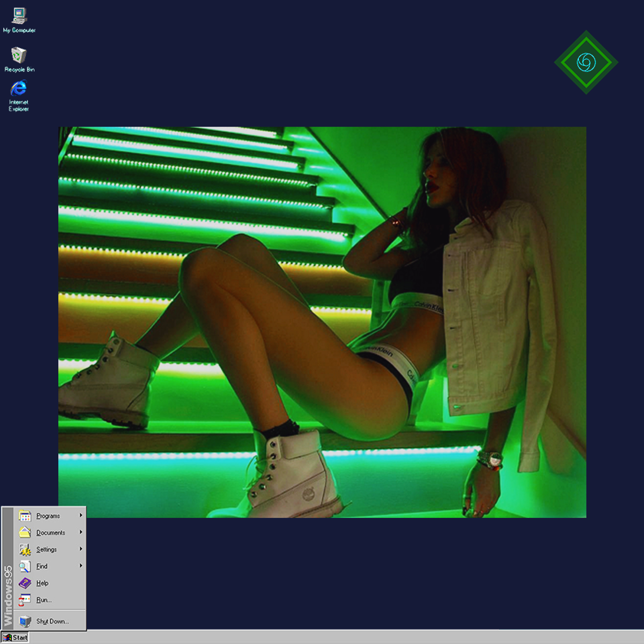Select the Help menu entry
This screenshot has width=644, height=644.
click(42, 583)
